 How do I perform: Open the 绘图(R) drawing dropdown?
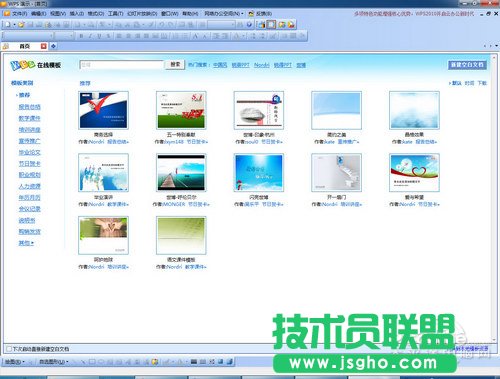[x=15, y=362]
